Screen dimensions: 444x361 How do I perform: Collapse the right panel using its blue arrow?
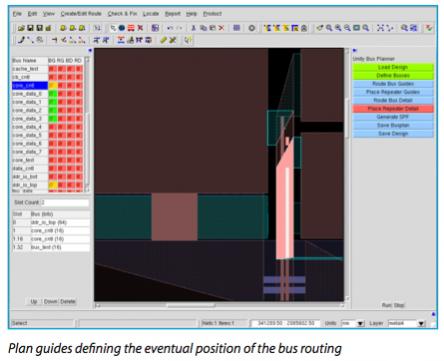355,51
